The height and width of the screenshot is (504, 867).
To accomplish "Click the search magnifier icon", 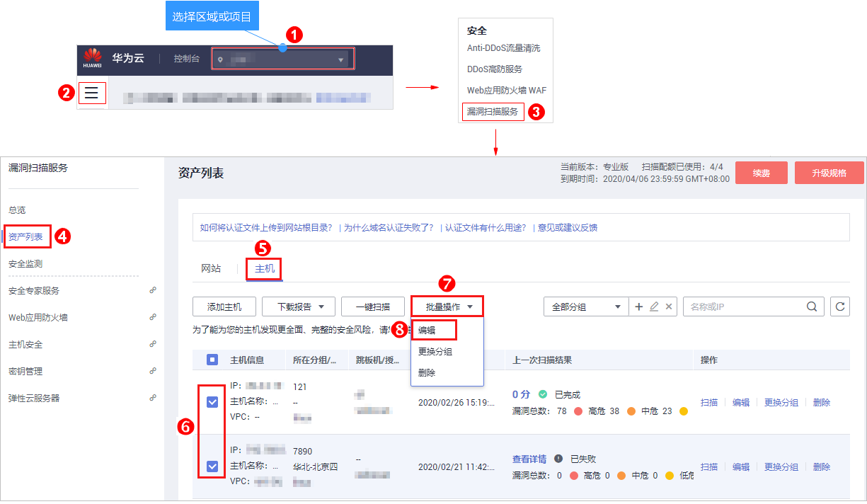I will (x=811, y=307).
